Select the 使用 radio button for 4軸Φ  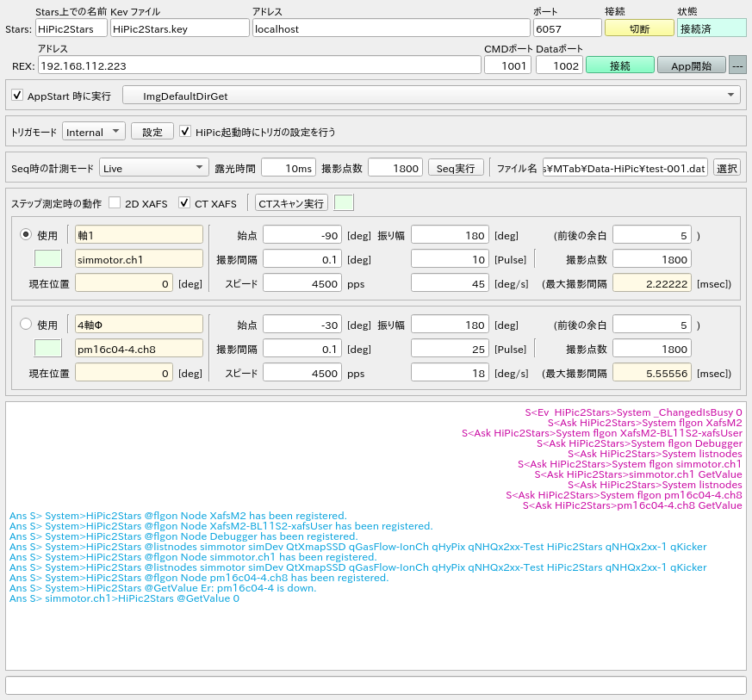click(26, 325)
